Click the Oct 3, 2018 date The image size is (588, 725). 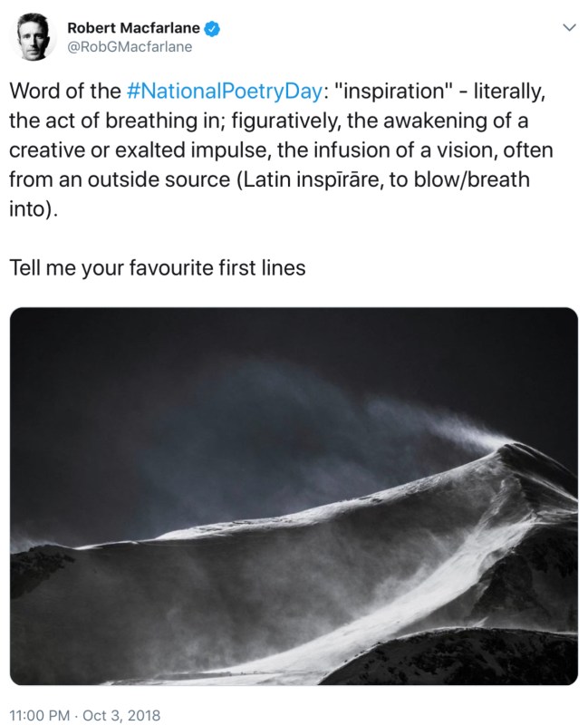pyautogui.click(x=120, y=713)
